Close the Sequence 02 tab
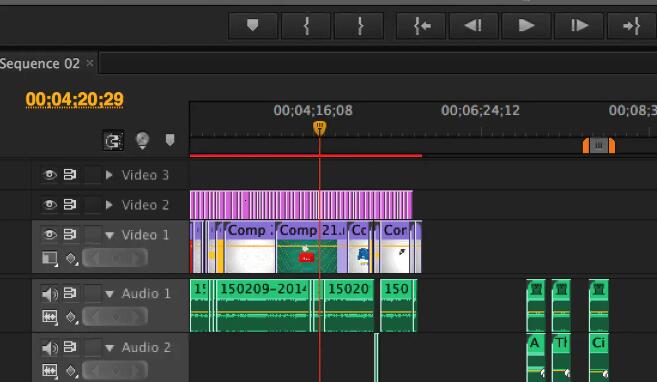This screenshot has width=657, height=382. pos(90,63)
